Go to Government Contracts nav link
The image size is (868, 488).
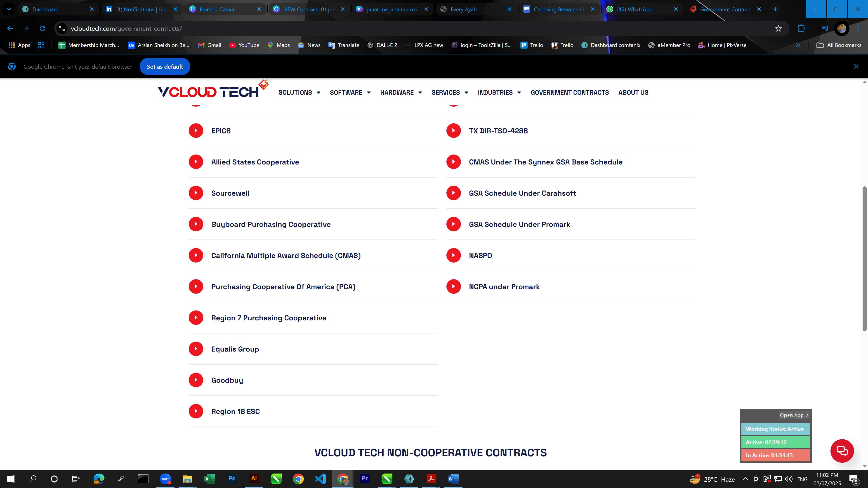click(569, 92)
